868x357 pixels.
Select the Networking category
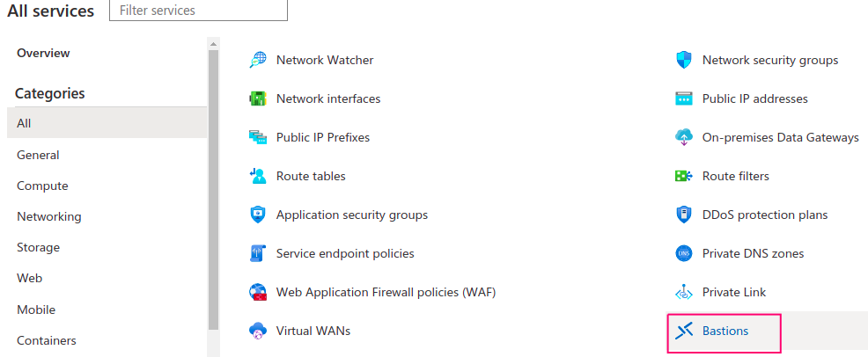(48, 216)
